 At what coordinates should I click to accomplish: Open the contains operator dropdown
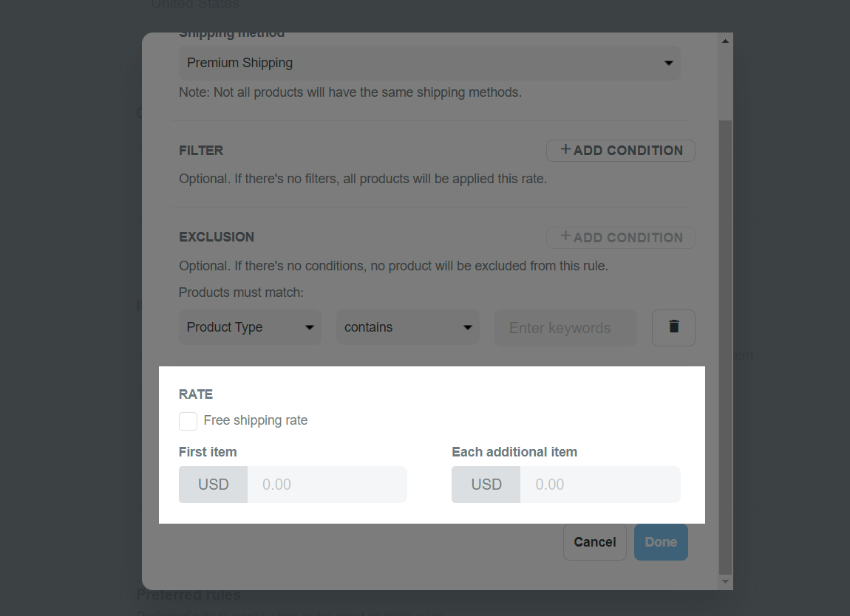point(408,327)
